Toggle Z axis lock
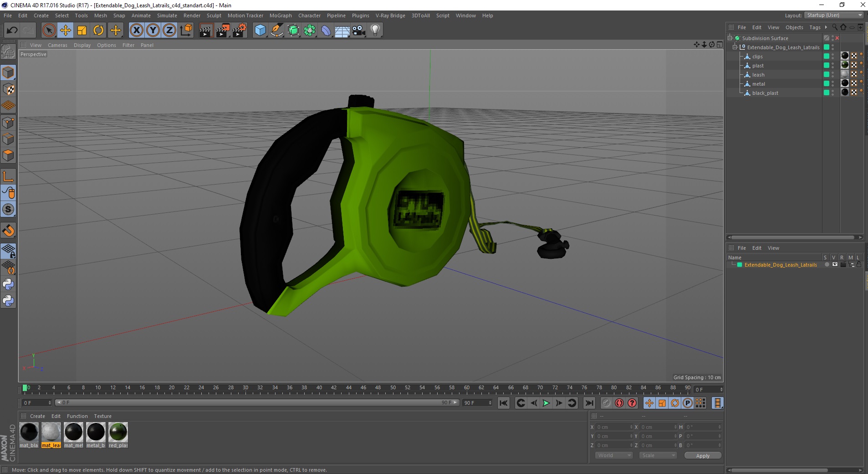This screenshot has height=474, width=868. [x=169, y=31]
